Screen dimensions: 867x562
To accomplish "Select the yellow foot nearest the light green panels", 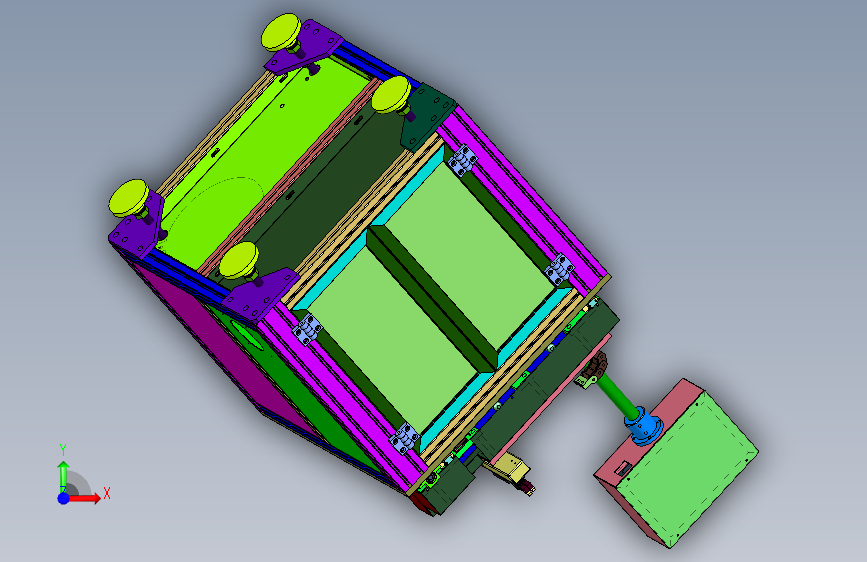I will coord(239,260).
